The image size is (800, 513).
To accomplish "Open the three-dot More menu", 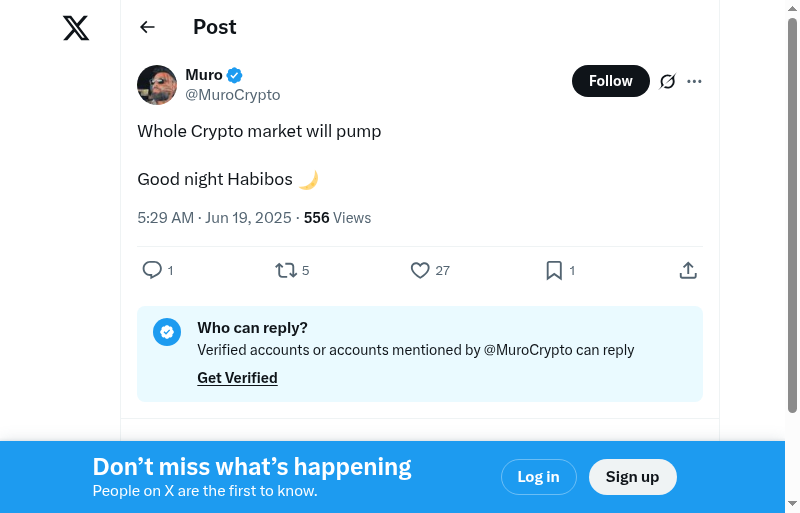I will coord(695,81).
